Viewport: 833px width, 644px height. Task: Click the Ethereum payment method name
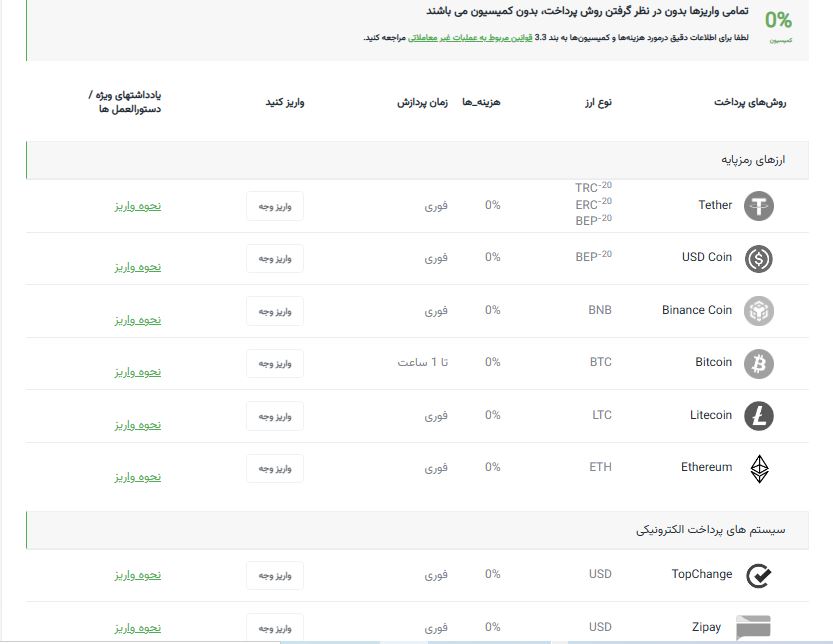click(707, 467)
